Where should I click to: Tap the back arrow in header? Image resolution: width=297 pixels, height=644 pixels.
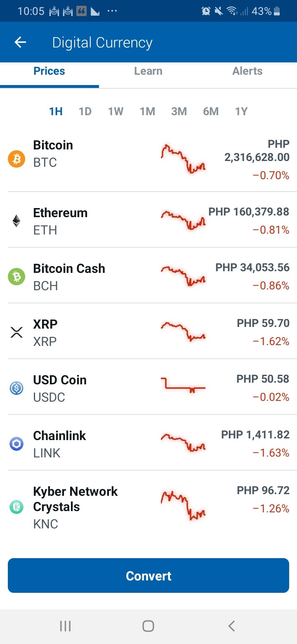[20, 42]
